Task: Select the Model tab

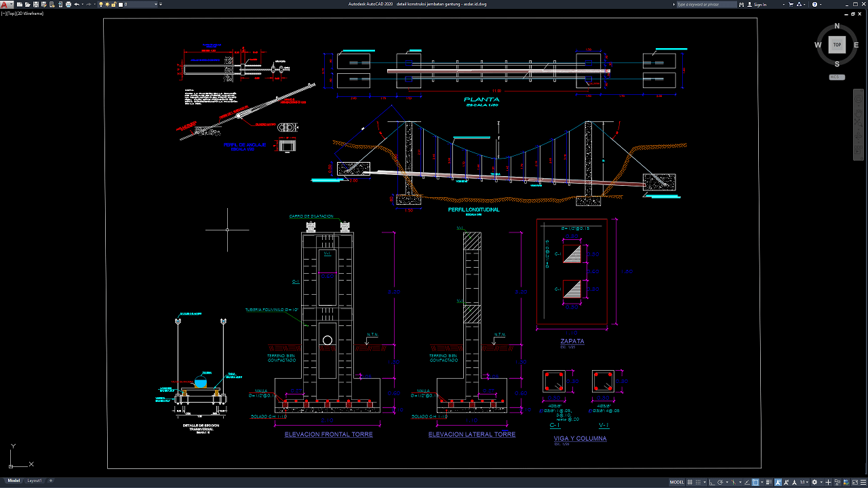Action: 14,481
